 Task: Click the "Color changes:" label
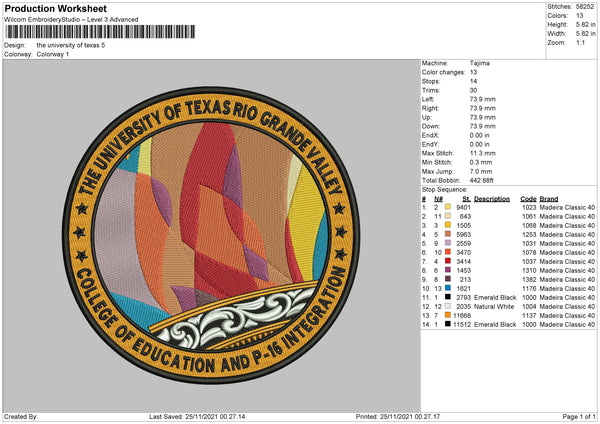point(443,72)
